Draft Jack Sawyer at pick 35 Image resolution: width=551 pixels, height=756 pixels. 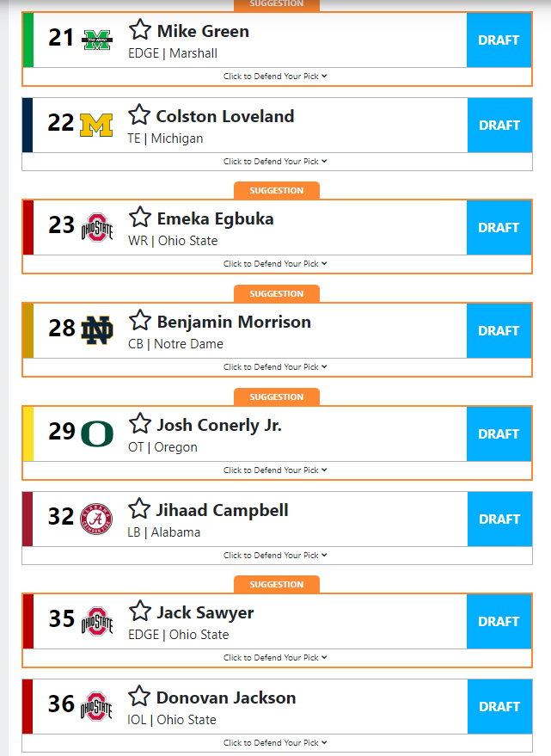[499, 622]
